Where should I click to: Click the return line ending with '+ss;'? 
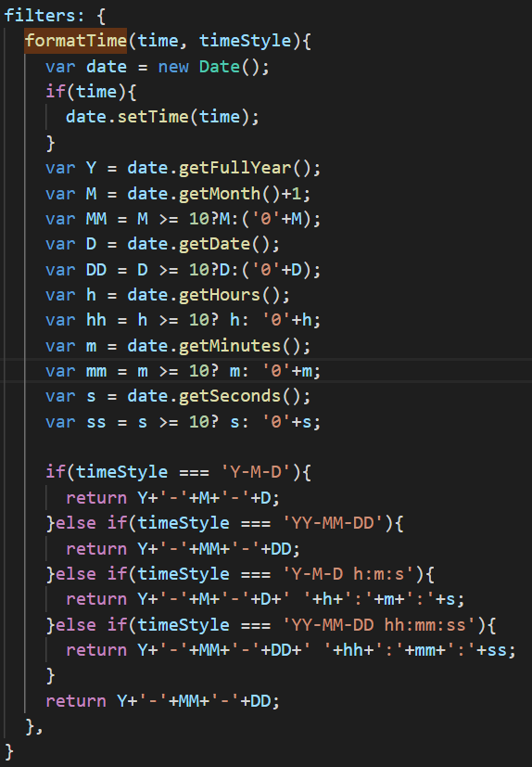291,650
